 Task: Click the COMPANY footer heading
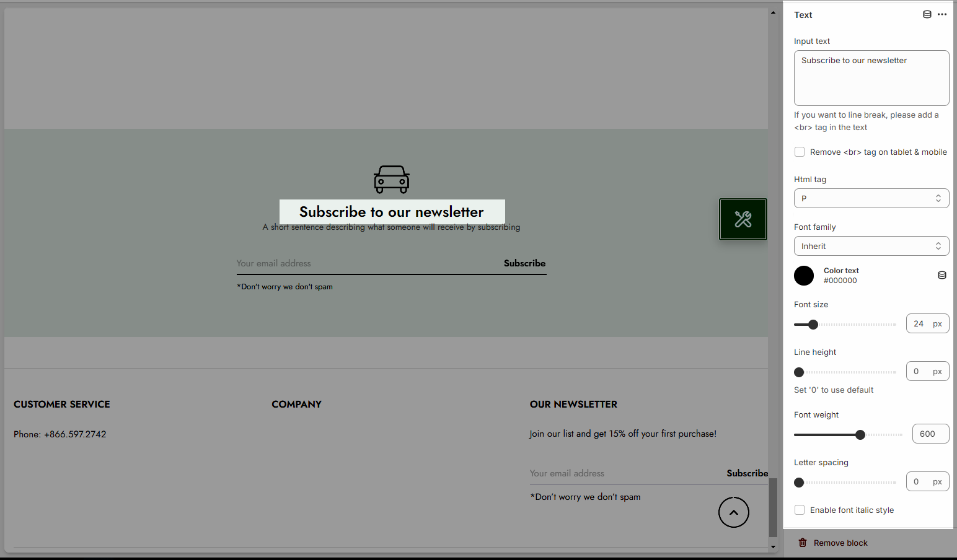[296, 405]
